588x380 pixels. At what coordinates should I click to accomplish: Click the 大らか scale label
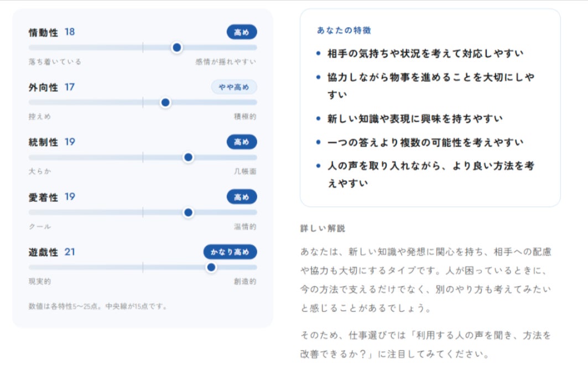39,171
